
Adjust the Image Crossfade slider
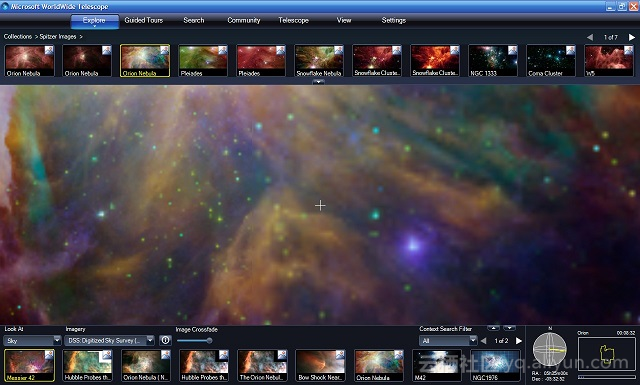click(195, 340)
